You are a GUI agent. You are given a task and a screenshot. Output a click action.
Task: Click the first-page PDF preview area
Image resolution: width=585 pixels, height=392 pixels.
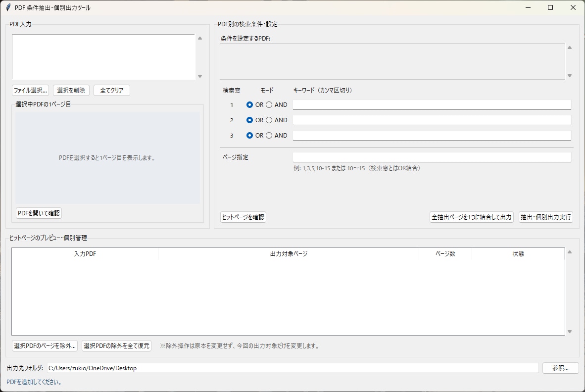tap(107, 158)
